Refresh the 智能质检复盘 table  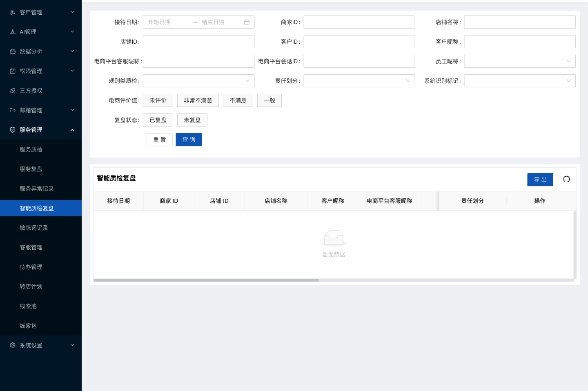pos(566,179)
